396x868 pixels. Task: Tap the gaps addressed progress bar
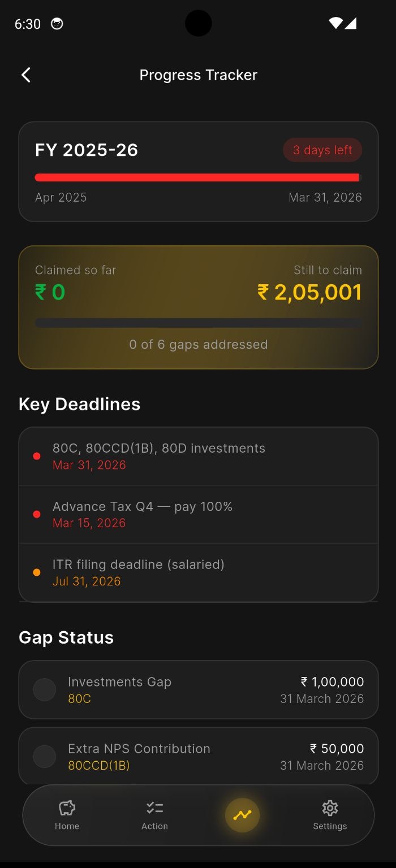tap(199, 323)
